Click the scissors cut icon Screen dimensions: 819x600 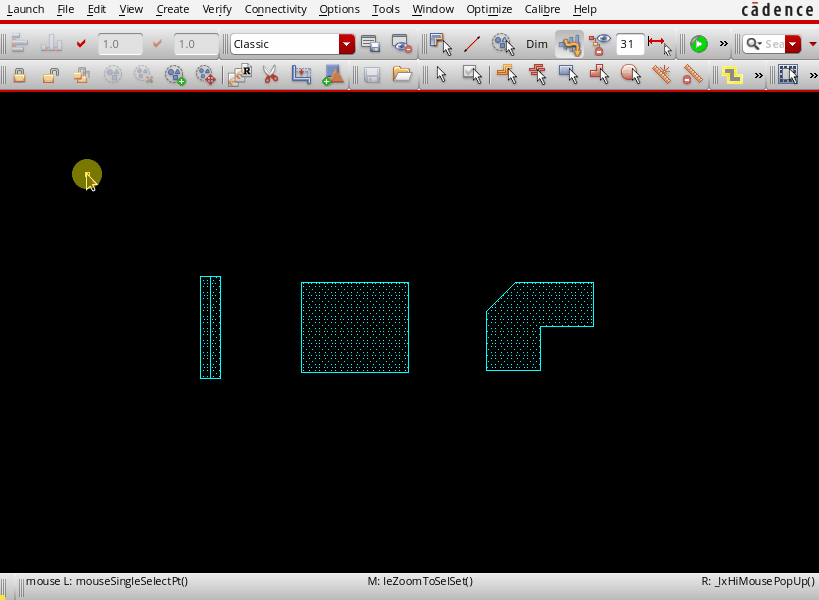[x=270, y=75]
